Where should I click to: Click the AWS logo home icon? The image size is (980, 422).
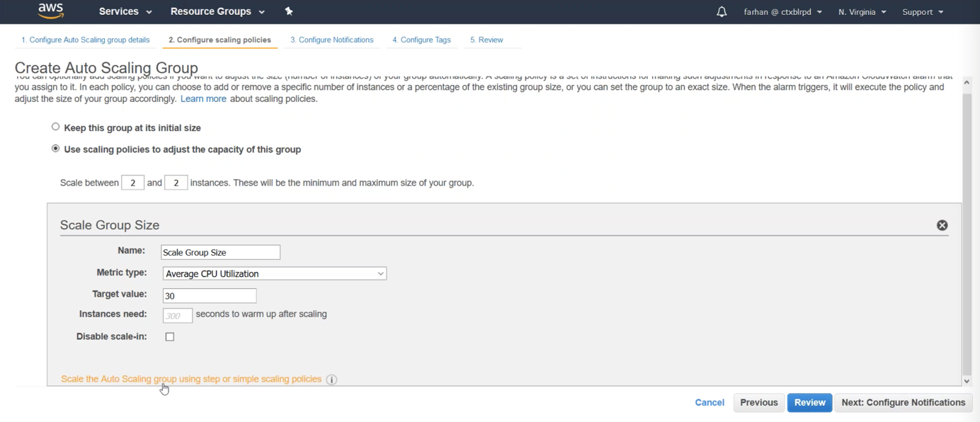(51, 11)
